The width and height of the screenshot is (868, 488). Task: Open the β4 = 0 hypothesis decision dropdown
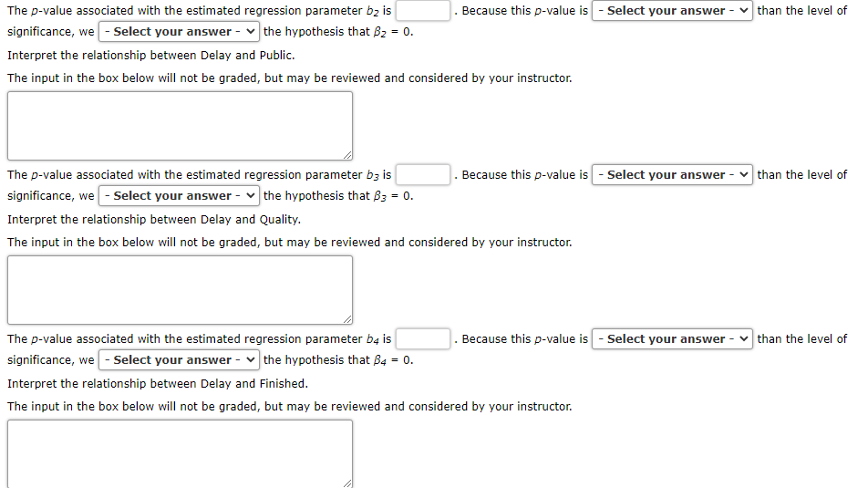(179, 359)
